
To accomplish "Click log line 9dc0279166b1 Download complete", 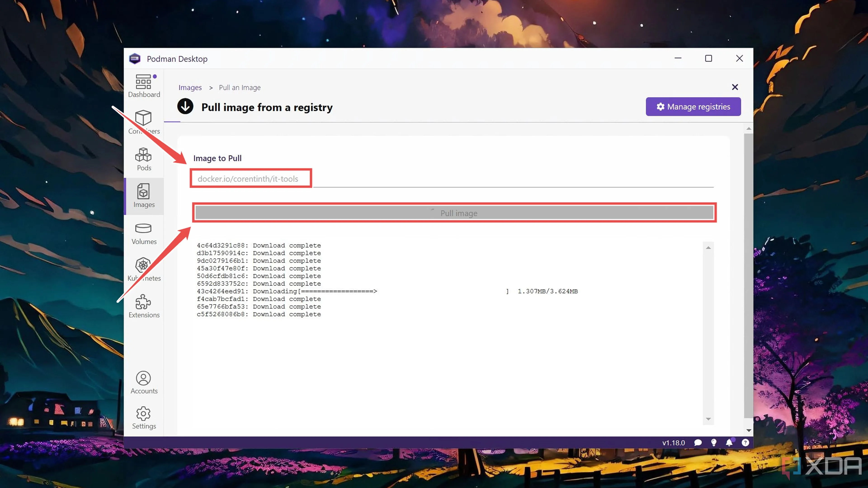I will click(259, 261).
